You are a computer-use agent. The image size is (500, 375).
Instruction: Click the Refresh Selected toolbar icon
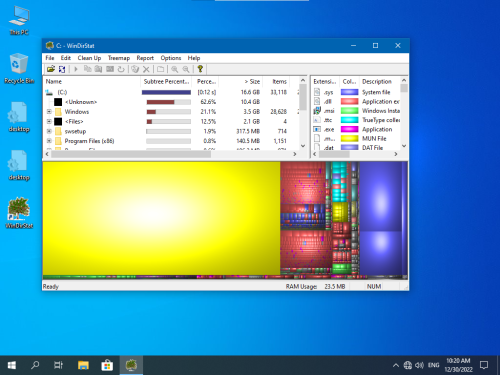point(121,69)
